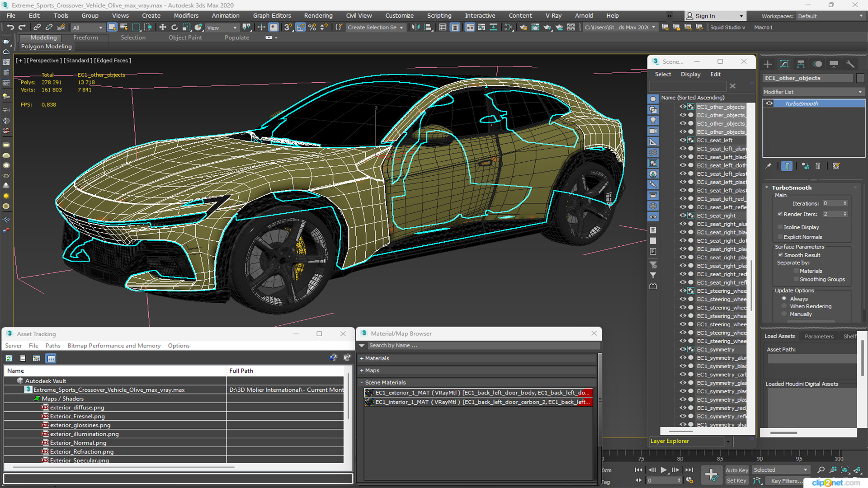The width and height of the screenshot is (868, 488).
Task: Open the Display command panel tab
Action: (x=834, y=64)
